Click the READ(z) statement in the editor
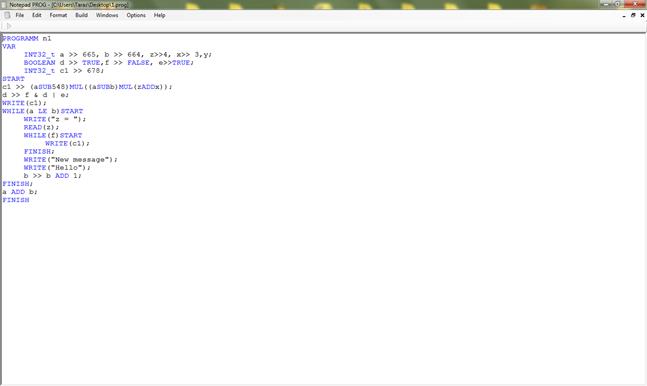This screenshot has height=386, width=647. (41, 127)
